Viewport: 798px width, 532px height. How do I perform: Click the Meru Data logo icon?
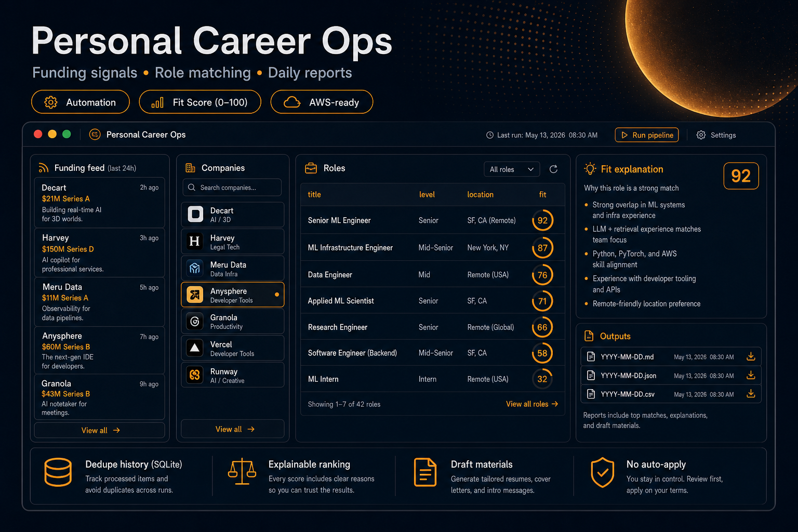tap(195, 268)
